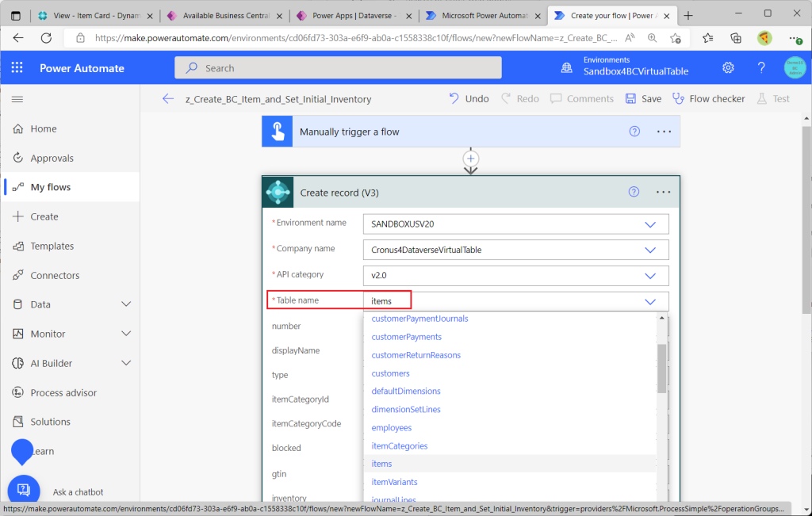The image size is (812, 516).
Task: Expand the API category dropdown
Action: 650,275
